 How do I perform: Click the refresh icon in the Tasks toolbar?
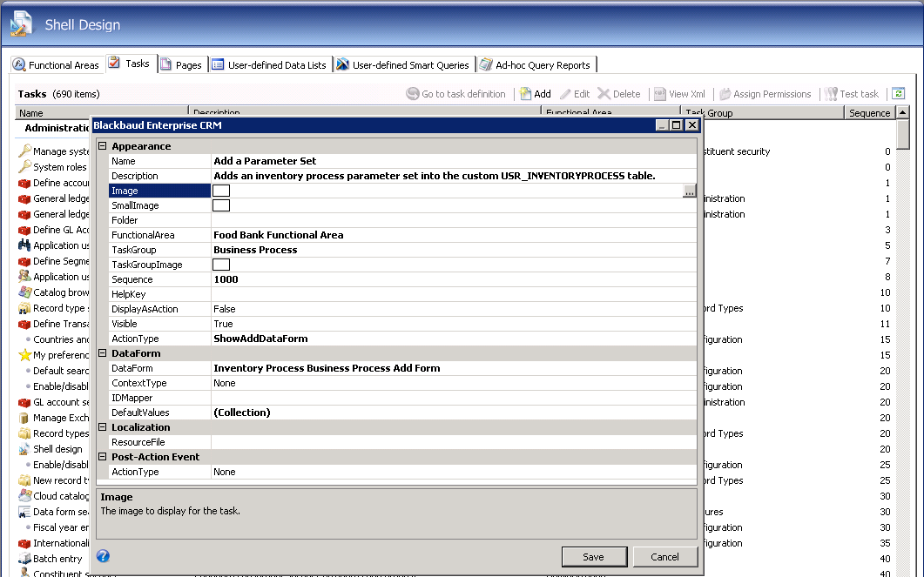pyautogui.click(x=898, y=94)
